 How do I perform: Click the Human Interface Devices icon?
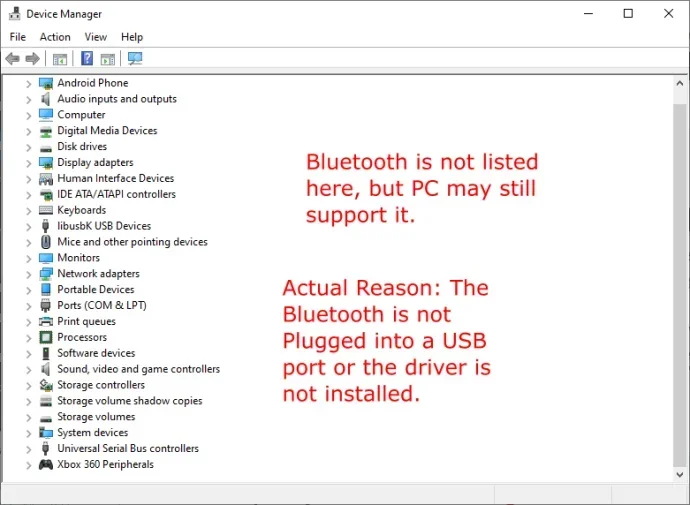point(46,179)
